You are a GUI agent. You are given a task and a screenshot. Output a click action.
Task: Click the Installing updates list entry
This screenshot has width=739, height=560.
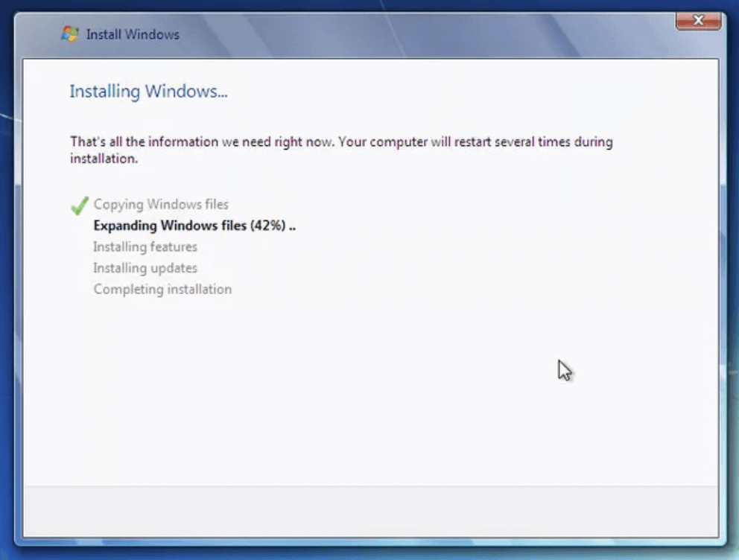[x=145, y=267]
